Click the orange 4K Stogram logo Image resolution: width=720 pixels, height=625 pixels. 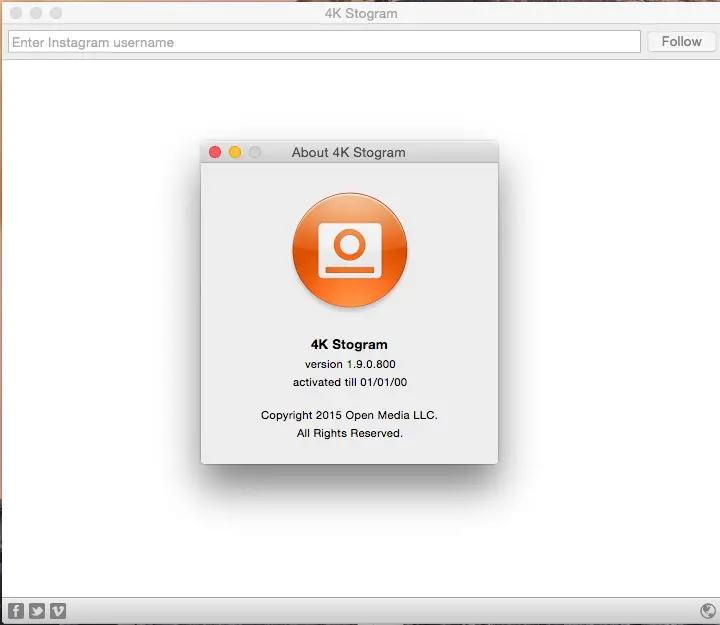tap(349, 250)
